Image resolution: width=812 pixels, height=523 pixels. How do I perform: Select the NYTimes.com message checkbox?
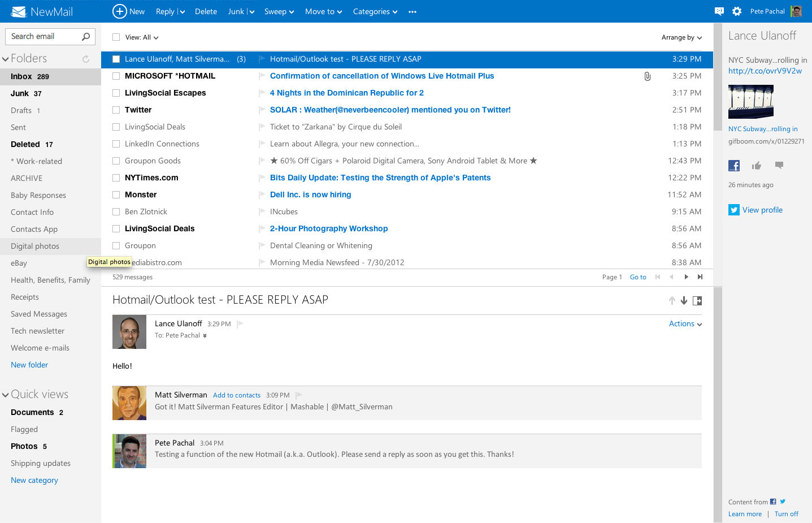coord(116,178)
